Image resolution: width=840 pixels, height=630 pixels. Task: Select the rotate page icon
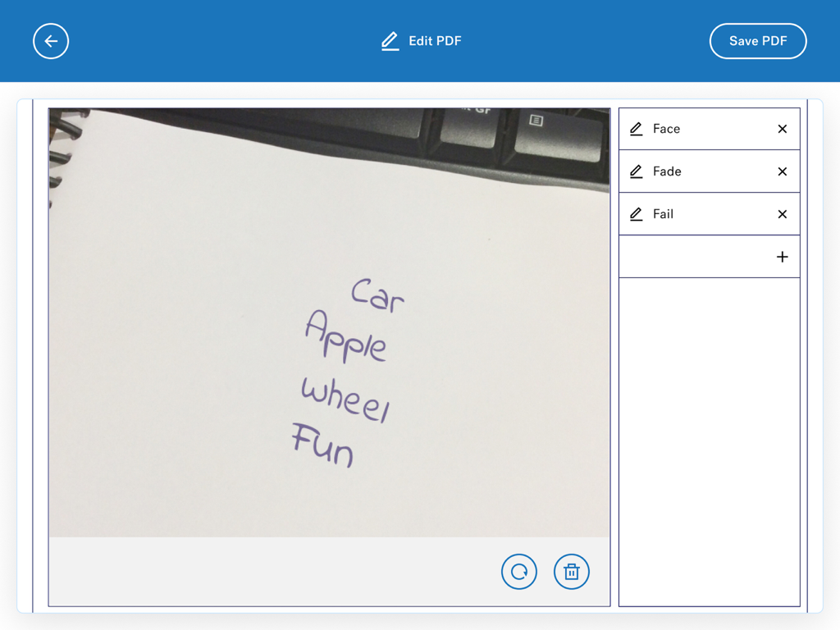point(519,572)
